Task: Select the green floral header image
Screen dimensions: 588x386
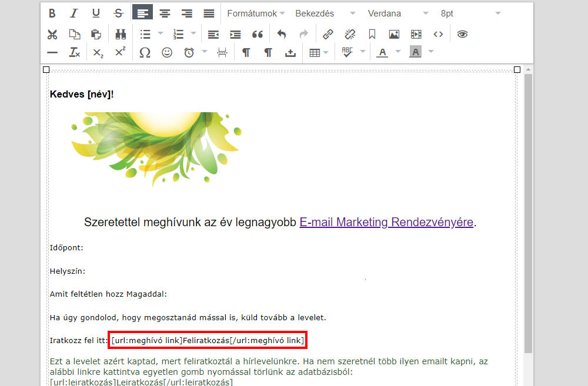Action: point(156,149)
